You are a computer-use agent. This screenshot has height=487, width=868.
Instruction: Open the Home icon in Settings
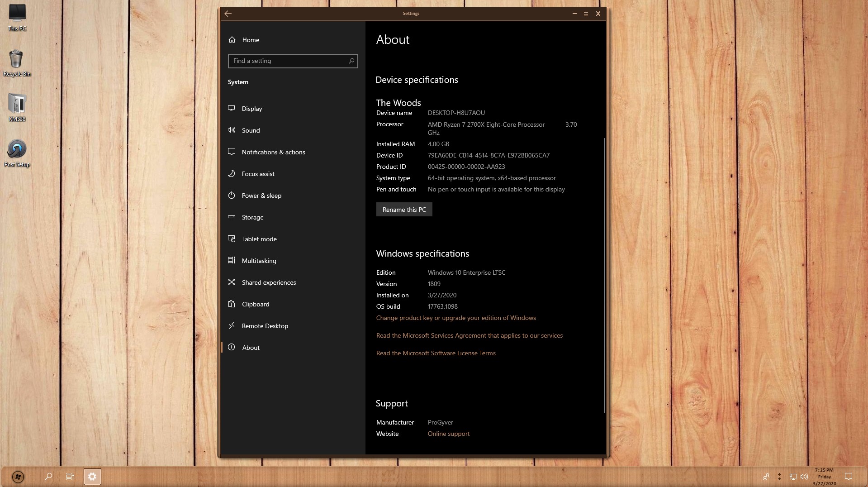click(x=232, y=40)
